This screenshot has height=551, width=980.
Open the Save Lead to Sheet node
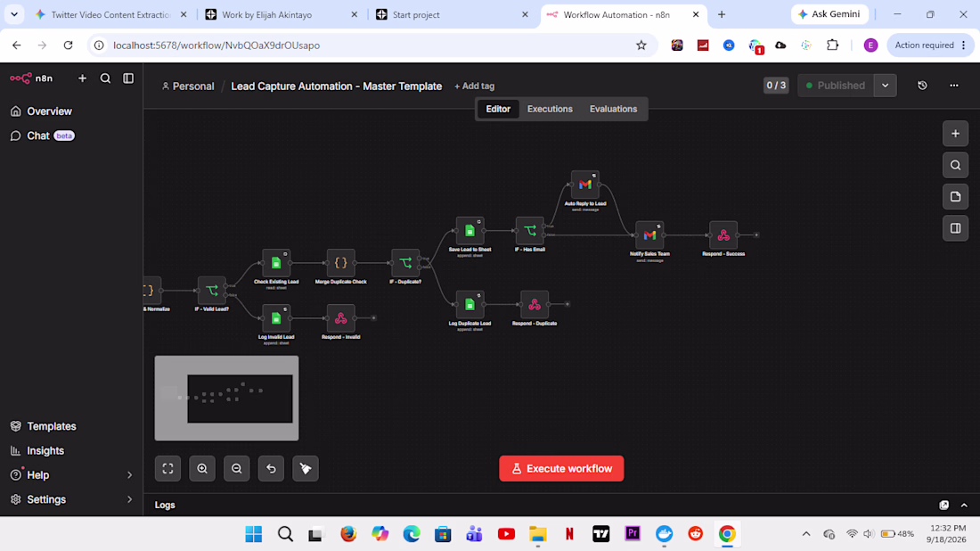pyautogui.click(x=470, y=231)
